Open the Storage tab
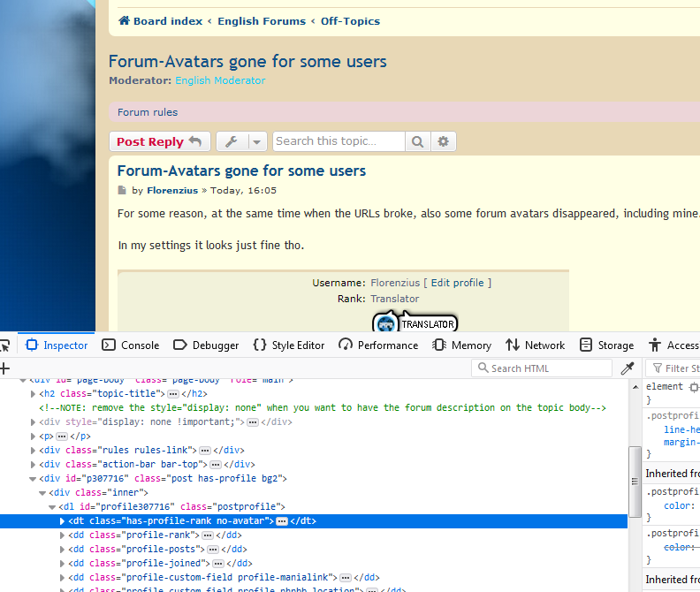 tap(606, 345)
